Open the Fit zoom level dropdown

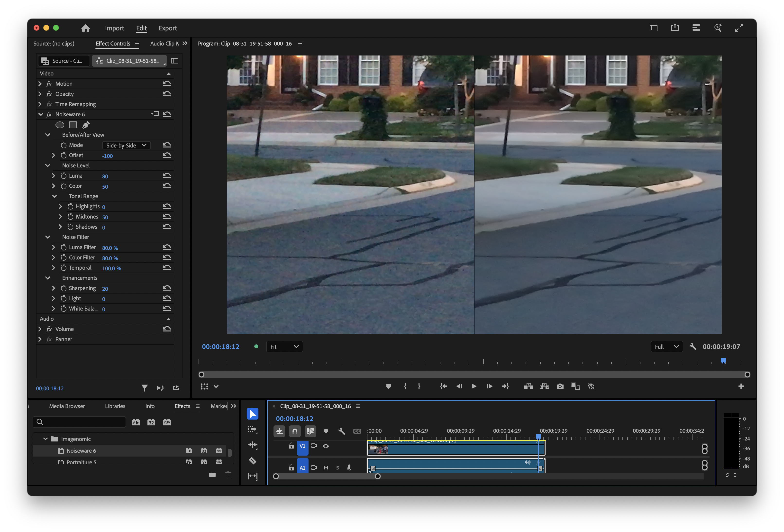pos(284,347)
